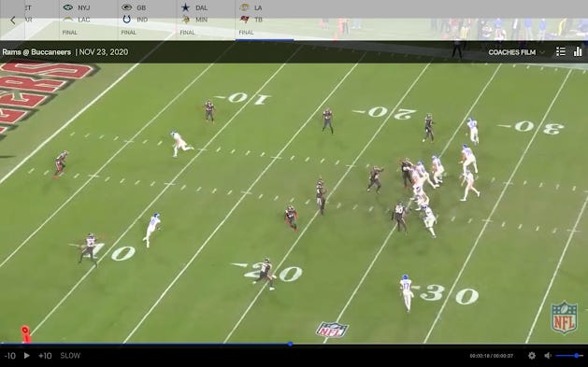
Task: Go back with the left chevron arrow
Action: (x=13, y=21)
